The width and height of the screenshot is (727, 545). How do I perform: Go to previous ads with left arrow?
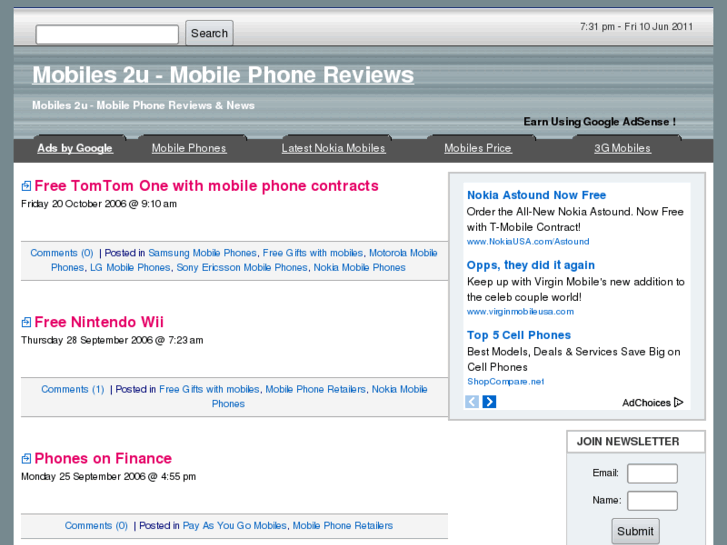coord(472,402)
